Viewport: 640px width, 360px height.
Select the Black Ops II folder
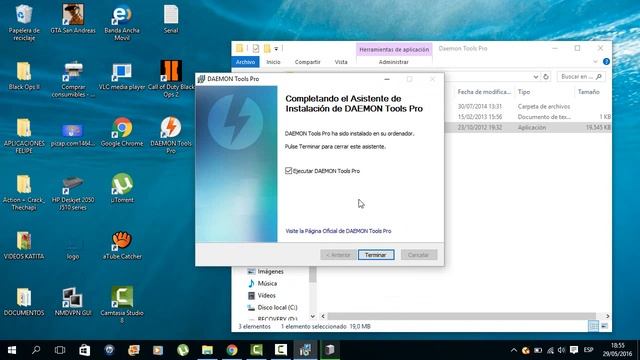click(x=24, y=76)
